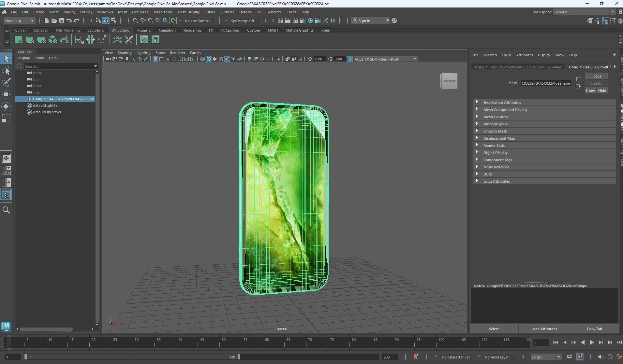
Task: Click the Set Bookmark icon below timeline
Action: 416,357
